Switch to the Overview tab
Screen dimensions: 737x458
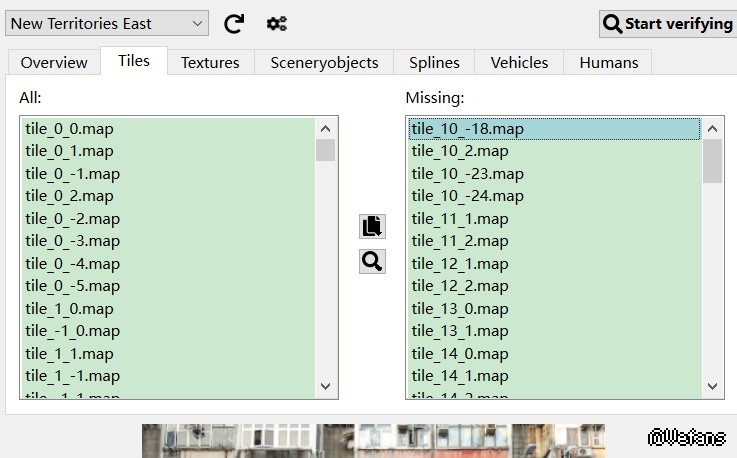tap(54, 62)
